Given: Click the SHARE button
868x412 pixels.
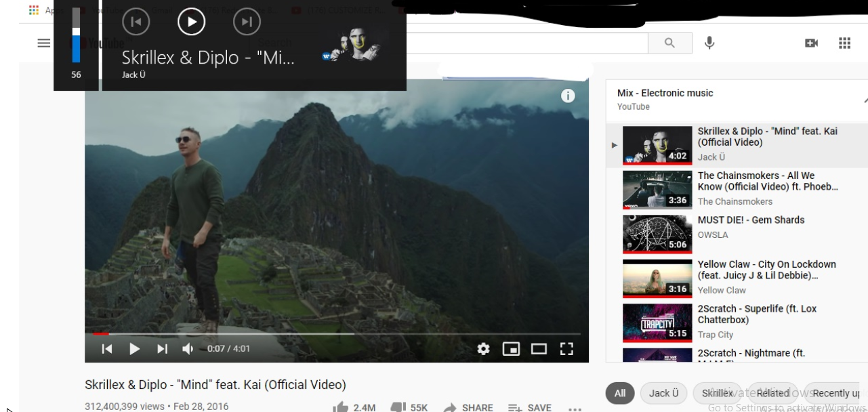Looking at the screenshot, I should click(x=468, y=407).
